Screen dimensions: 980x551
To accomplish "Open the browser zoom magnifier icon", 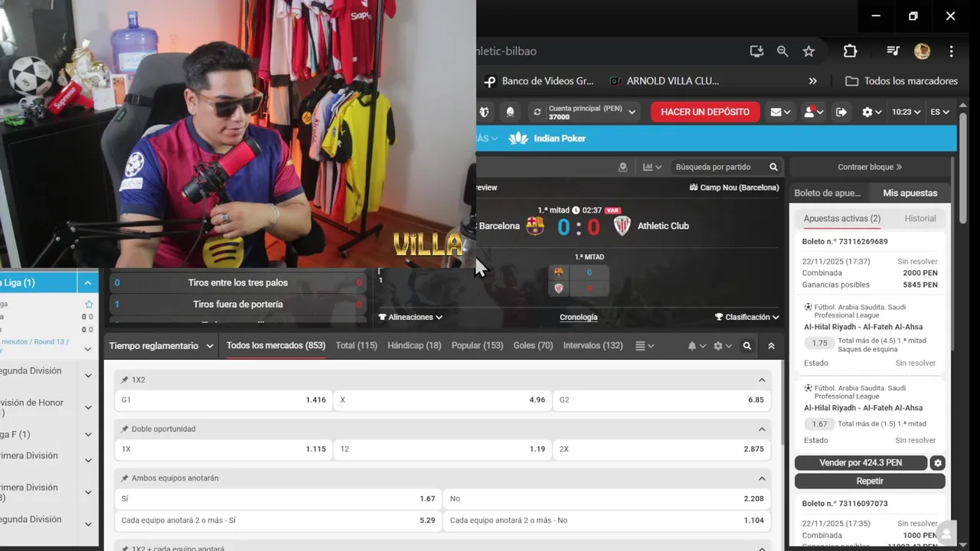I will [782, 51].
